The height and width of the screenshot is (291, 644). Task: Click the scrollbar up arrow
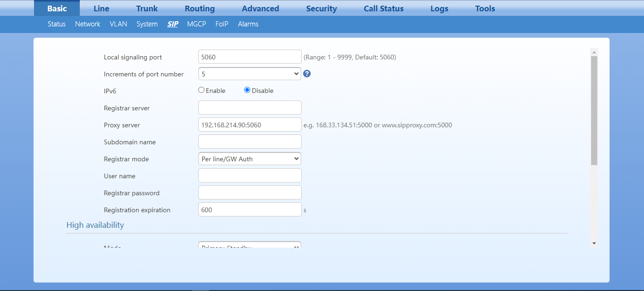594,52
